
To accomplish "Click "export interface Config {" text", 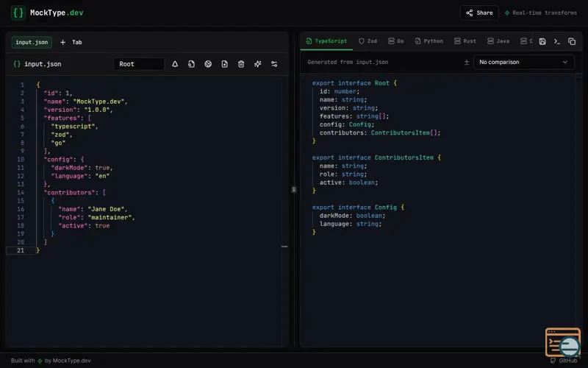I will pos(358,207).
